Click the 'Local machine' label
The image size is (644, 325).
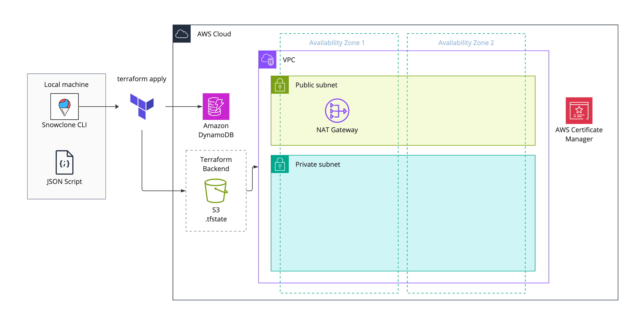66,85
